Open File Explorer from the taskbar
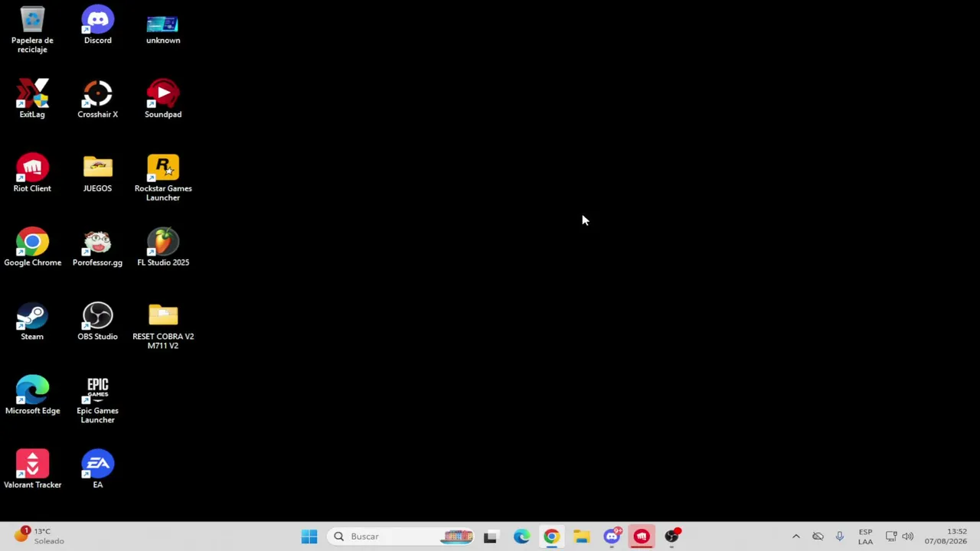Viewport: 980px width, 551px height. click(581, 536)
